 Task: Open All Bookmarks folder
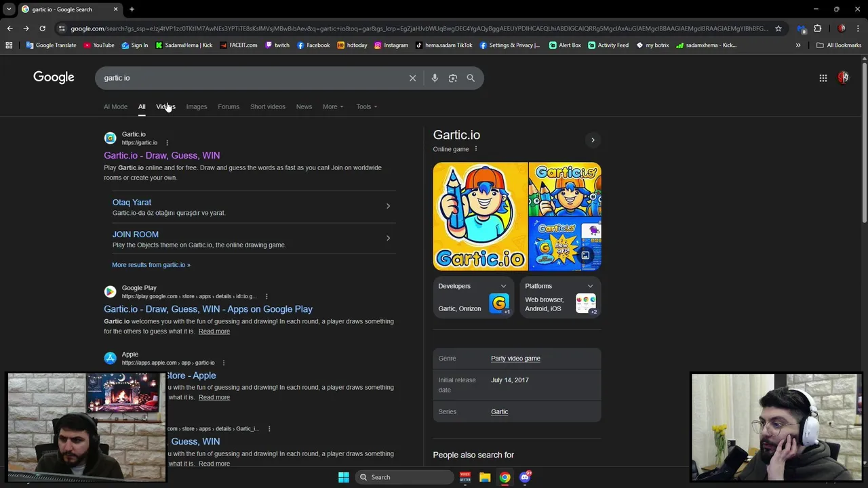[x=839, y=45]
